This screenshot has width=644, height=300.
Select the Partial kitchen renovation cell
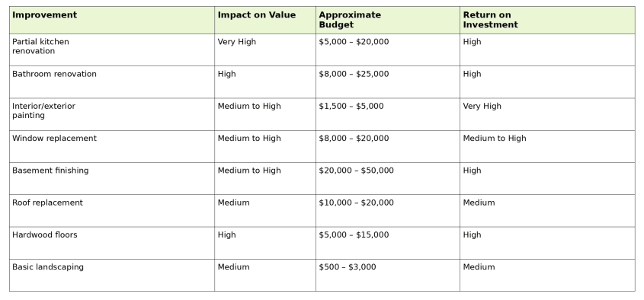click(112, 49)
